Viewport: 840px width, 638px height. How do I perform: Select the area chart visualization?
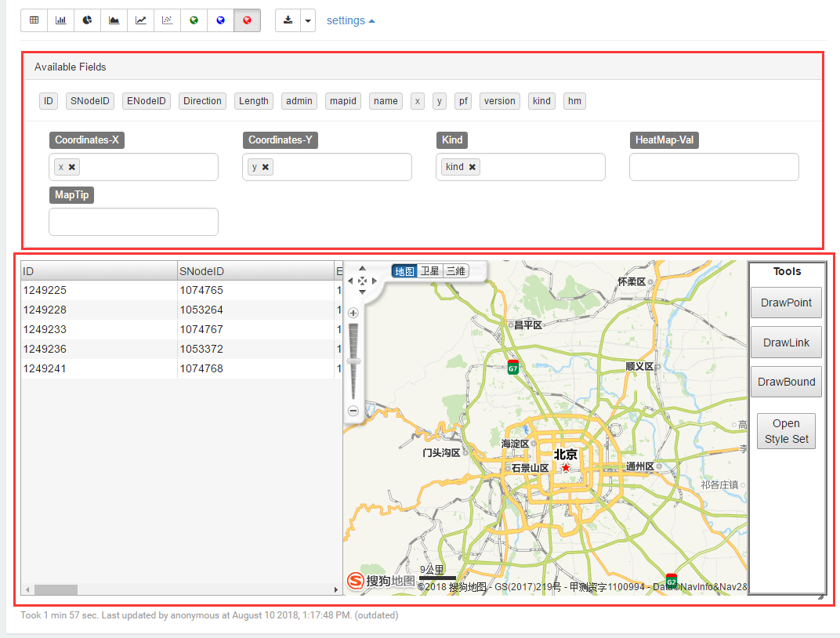(114, 20)
